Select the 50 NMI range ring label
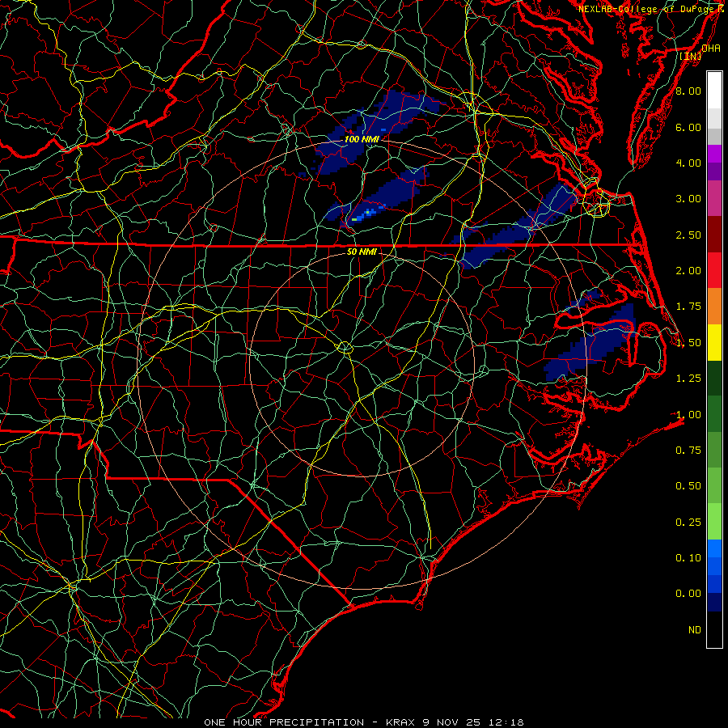Image resolution: width=728 pixels, height=728 pixels. pos(362,252)
